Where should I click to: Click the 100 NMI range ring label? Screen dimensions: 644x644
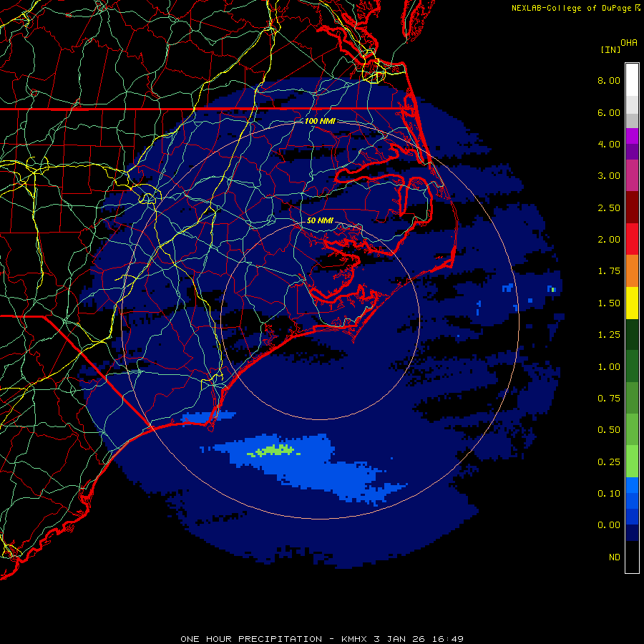320,121
